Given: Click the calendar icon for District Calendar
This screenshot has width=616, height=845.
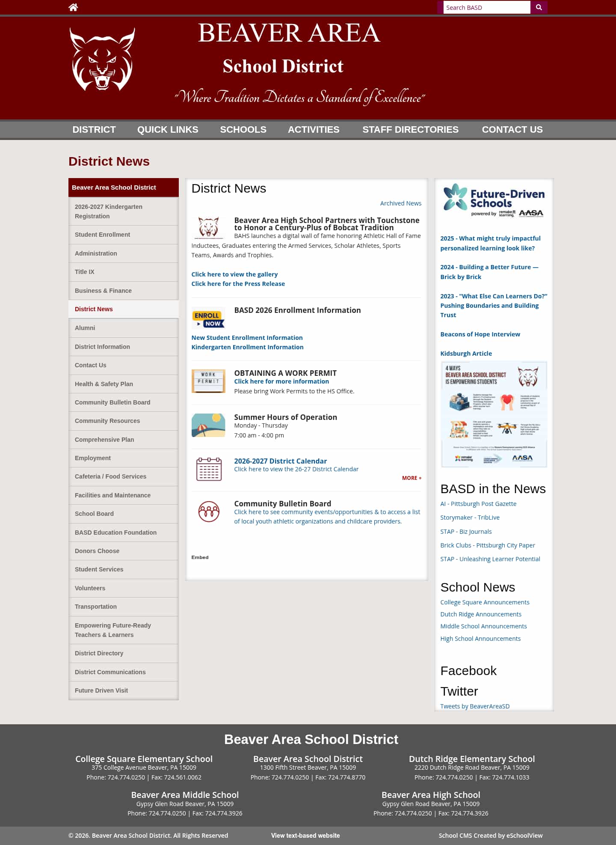Looking at the screenshot, I should pos(209,469).
